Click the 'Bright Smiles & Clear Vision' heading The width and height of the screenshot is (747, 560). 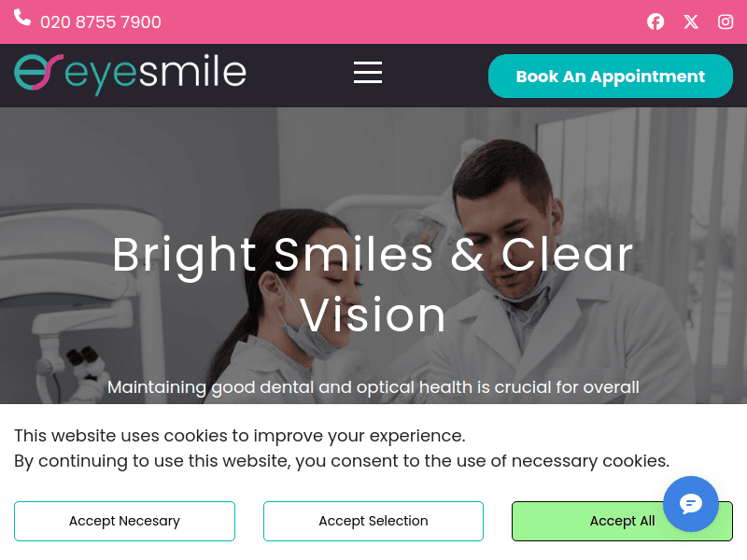pyautogui.click(x=373, y=285)
